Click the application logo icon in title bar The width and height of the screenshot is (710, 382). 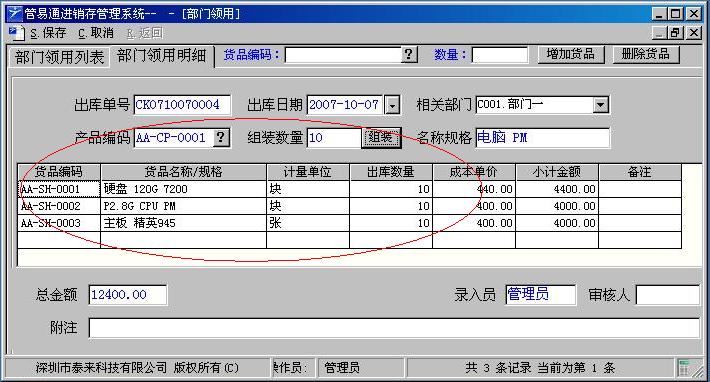click(x=14, y=13)
